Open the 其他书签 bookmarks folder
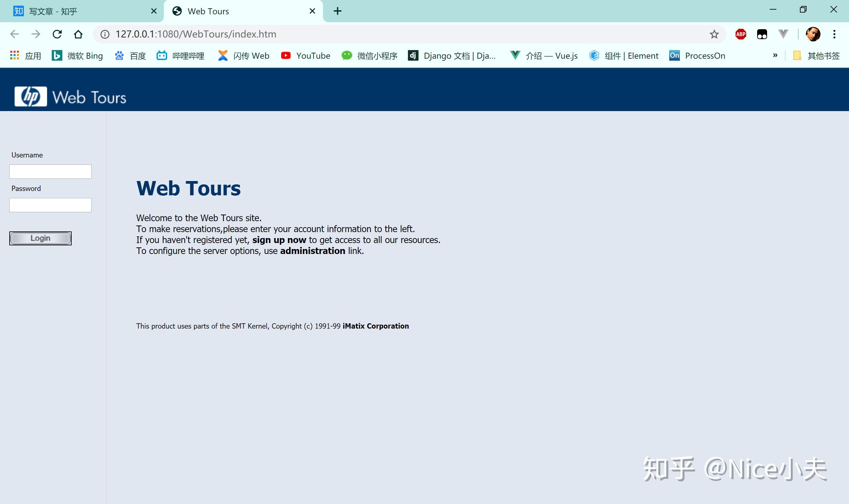This screenshot has width=849, height=504. pos(816,55)
